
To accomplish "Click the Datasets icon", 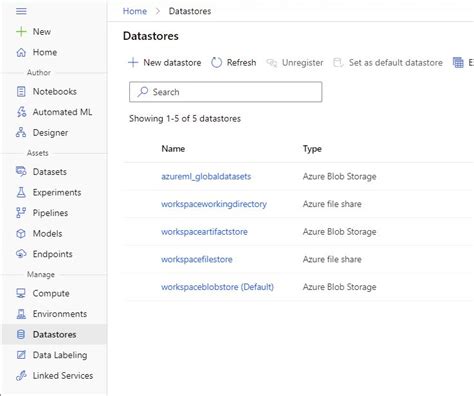I will coord(21,172).
